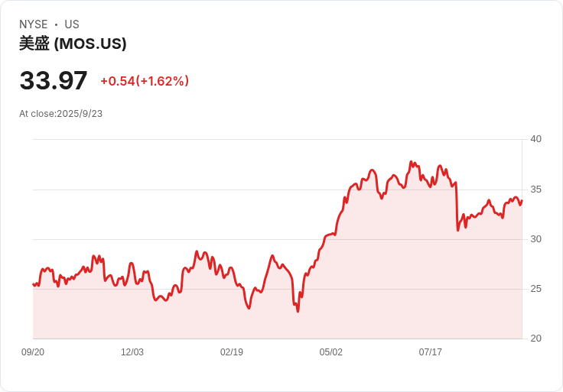Click the 40 y-axis price label
The height and width of the screenshot is (392, 563).
click(x=536, y=139)
